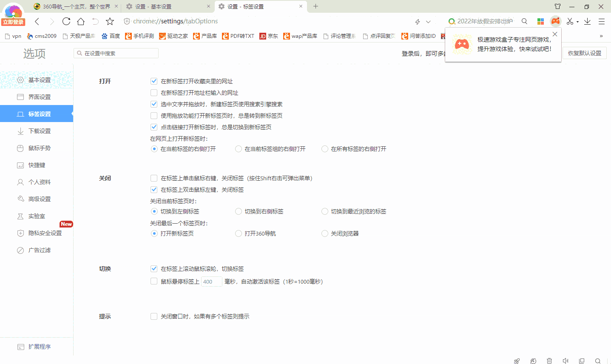
Task: Expand the bookmarks bar overflow chevron
Action: click(601, 36)
